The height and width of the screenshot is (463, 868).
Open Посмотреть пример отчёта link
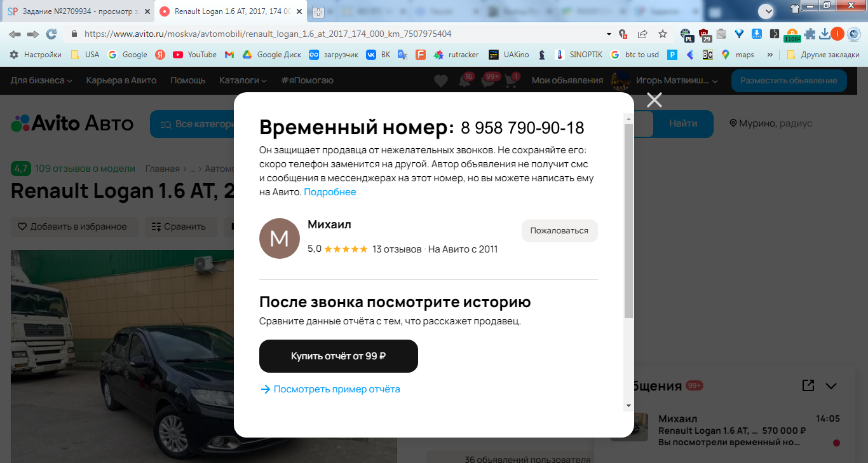[x=330, y=389]
